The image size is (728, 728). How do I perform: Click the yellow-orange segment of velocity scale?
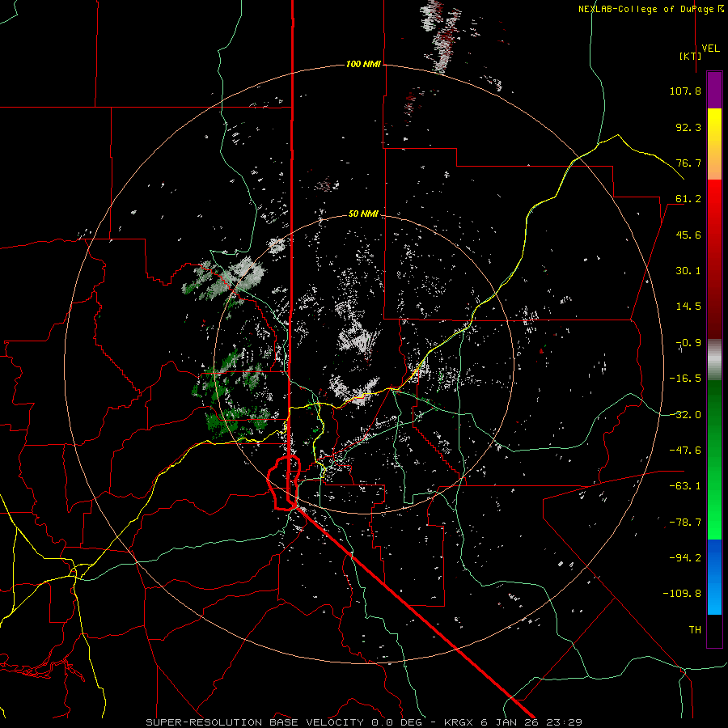[x=714, y=144]
